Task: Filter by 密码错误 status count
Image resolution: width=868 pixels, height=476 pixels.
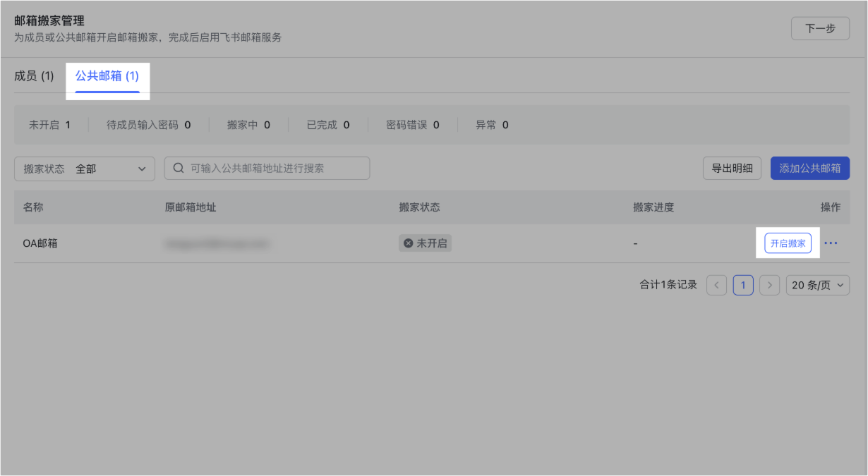Action: (x=413, y=125)
